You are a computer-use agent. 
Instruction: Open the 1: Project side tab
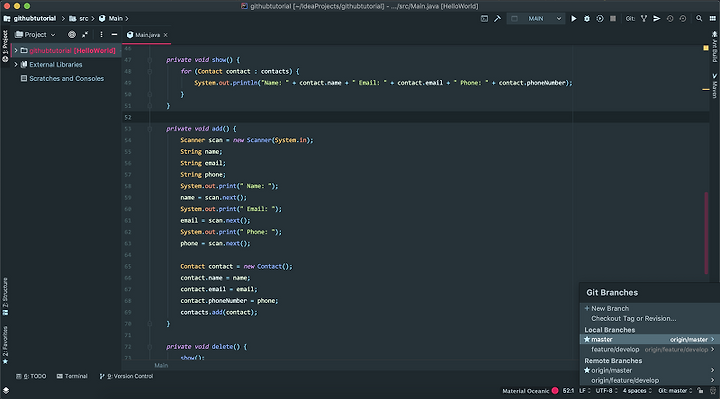(5, 46)
